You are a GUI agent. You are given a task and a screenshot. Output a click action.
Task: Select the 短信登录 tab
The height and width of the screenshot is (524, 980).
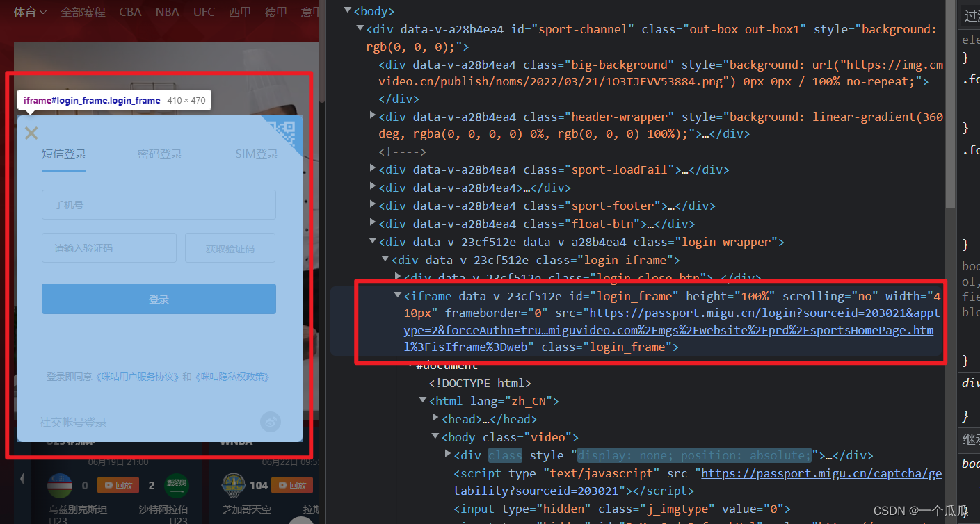(x=64, y=154)
